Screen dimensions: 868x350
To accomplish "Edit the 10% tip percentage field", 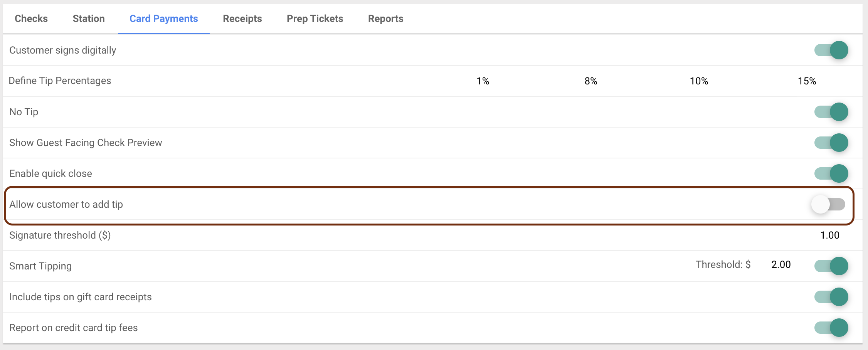I will tap(699, 81).
